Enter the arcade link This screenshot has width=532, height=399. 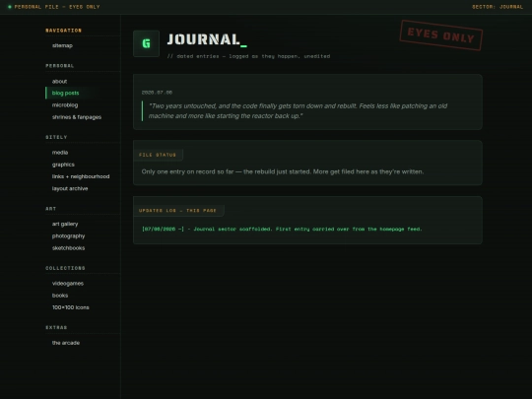point(66,343)
